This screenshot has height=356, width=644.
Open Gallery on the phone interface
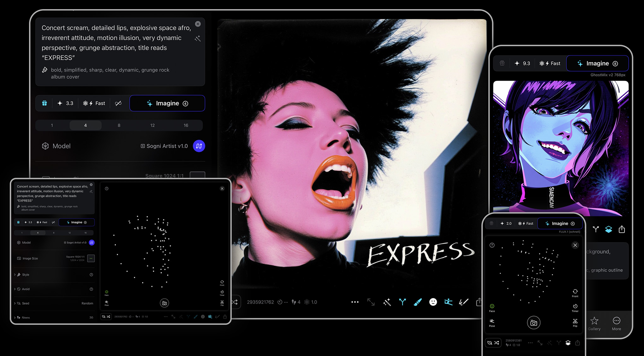(x=595, y=323)
